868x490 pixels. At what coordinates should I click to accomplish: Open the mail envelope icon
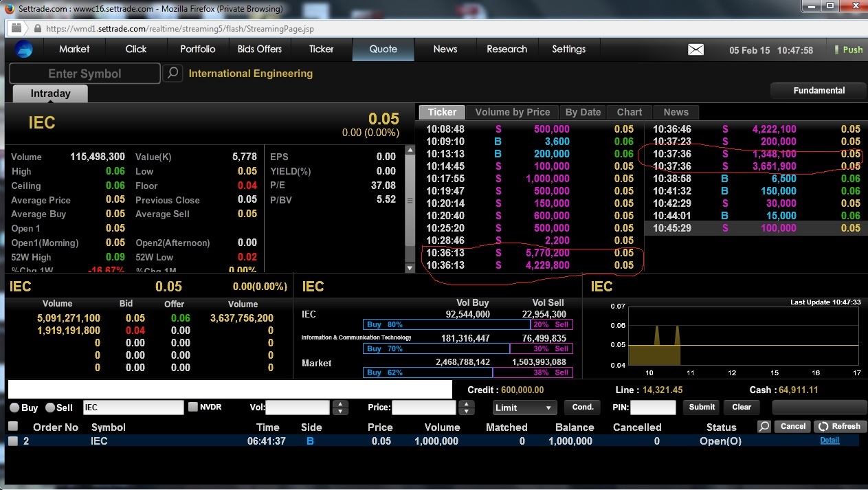click(x=696, y=49)
